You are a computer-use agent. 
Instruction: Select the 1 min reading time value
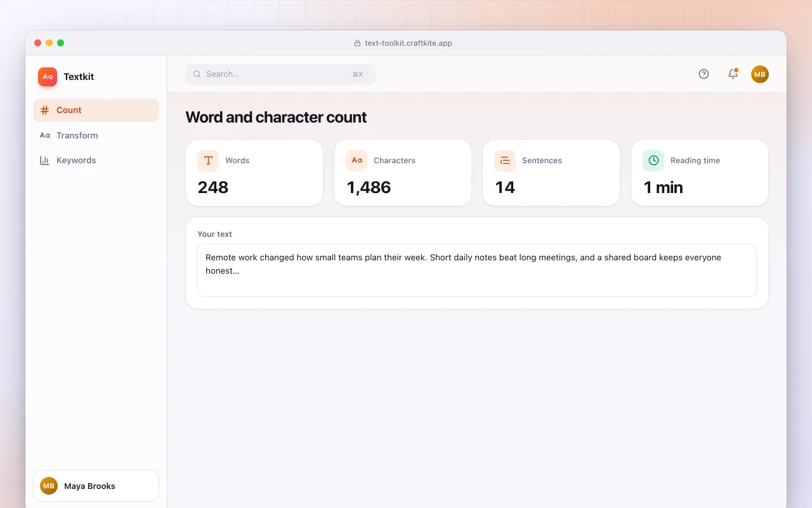[x=664, y=187]
